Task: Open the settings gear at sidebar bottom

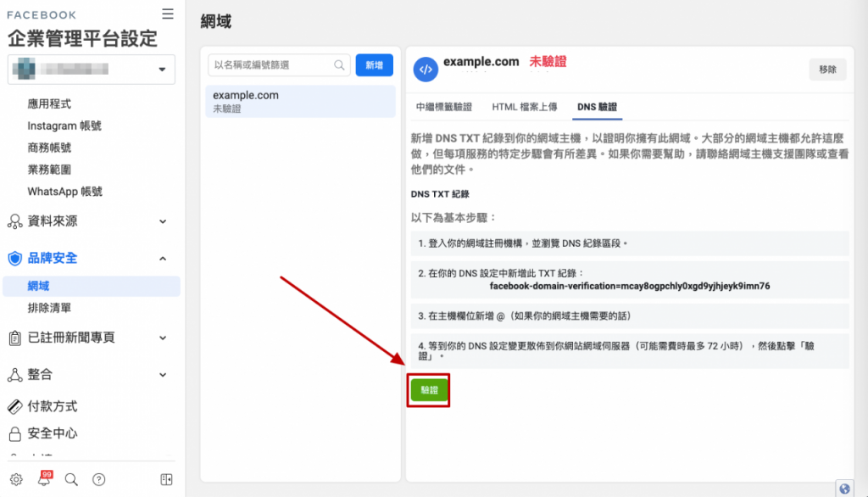Action: click(x=17, y=479)
